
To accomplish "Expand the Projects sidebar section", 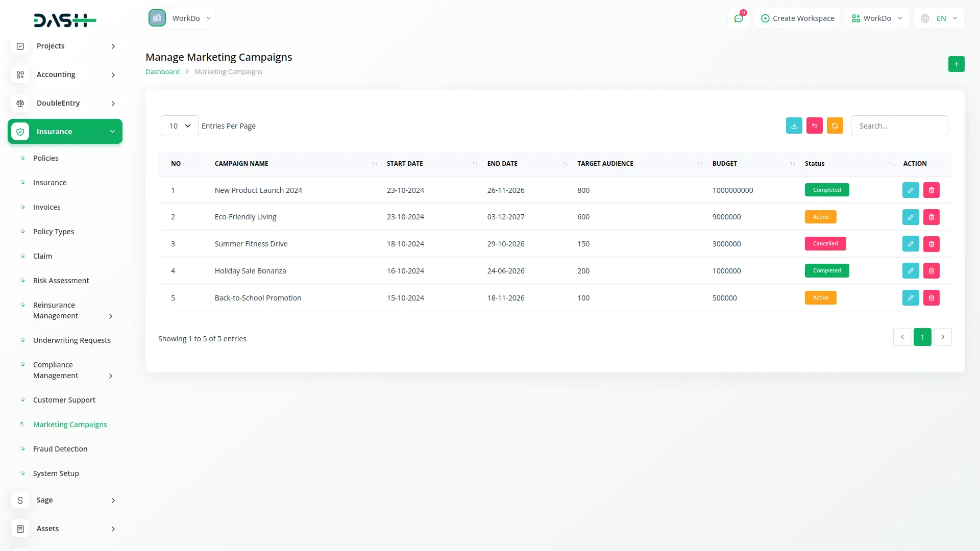I will 65,46.
